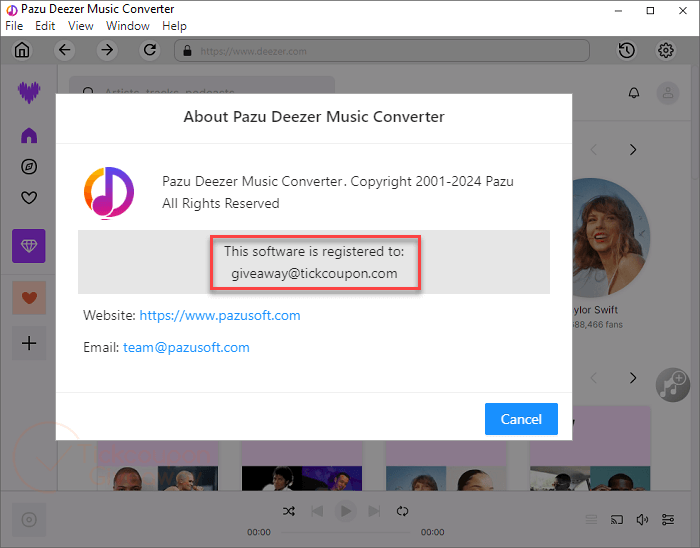
Task: Click the team@pazusoft.com email link
Action: (186, 348)
